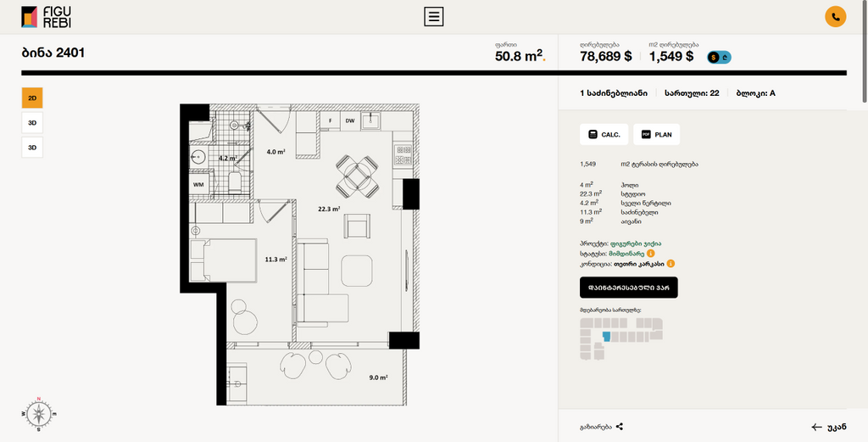Click the calculator icon in CALC. button

click(593, 135)
